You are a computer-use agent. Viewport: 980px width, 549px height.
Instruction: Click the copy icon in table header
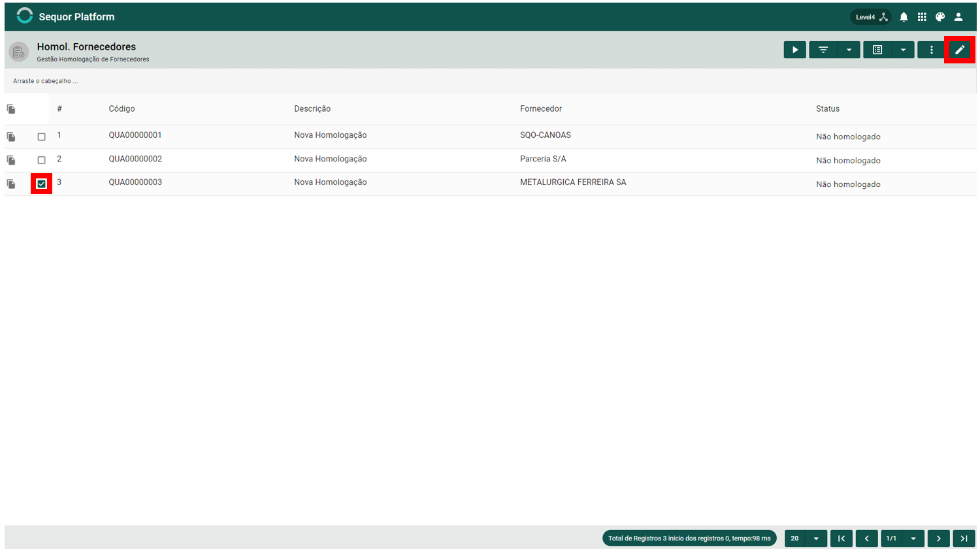[11, 109]
